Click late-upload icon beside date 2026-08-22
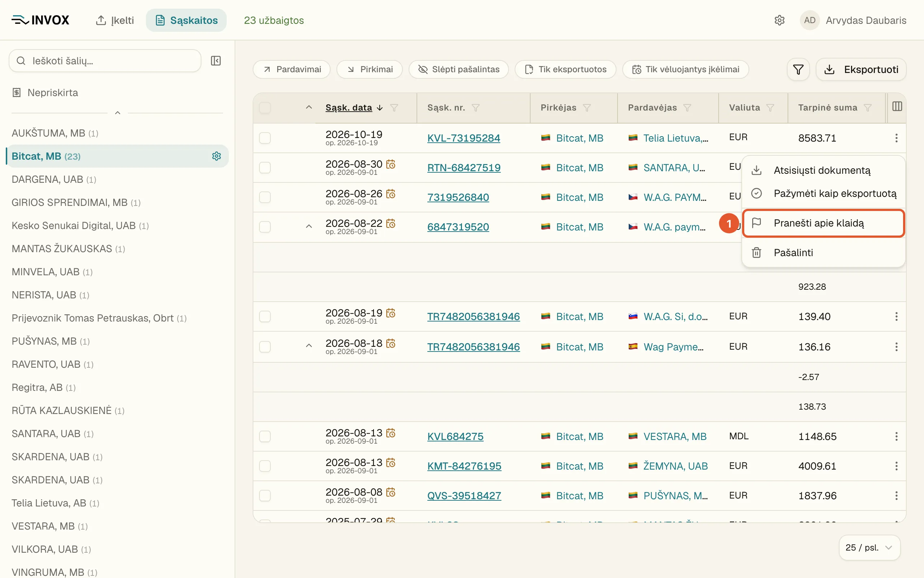Image resolution: width=924 pixels, height=578 pixels. (391, 223)
